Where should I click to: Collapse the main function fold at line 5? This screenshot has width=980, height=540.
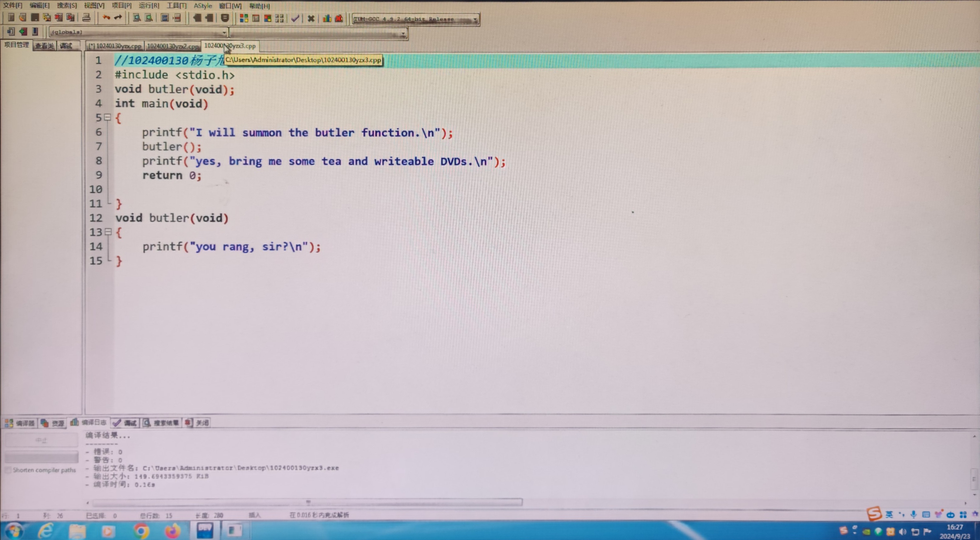(x=108, y=117)
